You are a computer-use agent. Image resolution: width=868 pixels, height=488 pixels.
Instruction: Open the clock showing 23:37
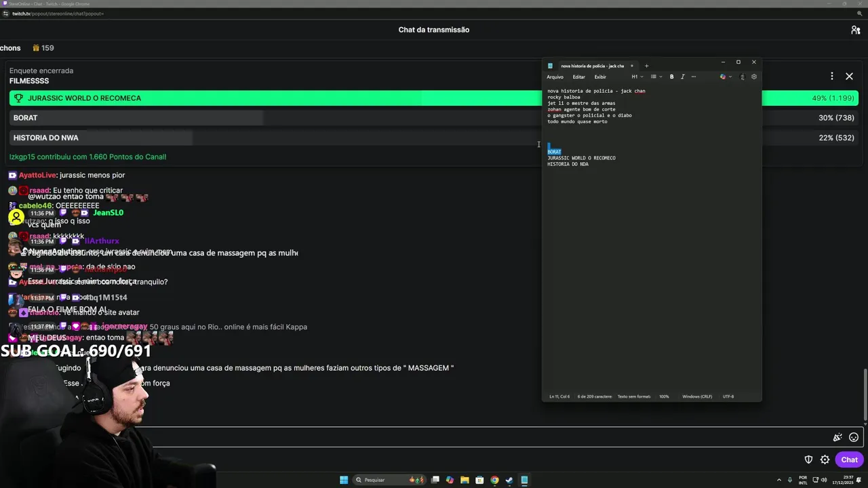(x=844, y=480)
